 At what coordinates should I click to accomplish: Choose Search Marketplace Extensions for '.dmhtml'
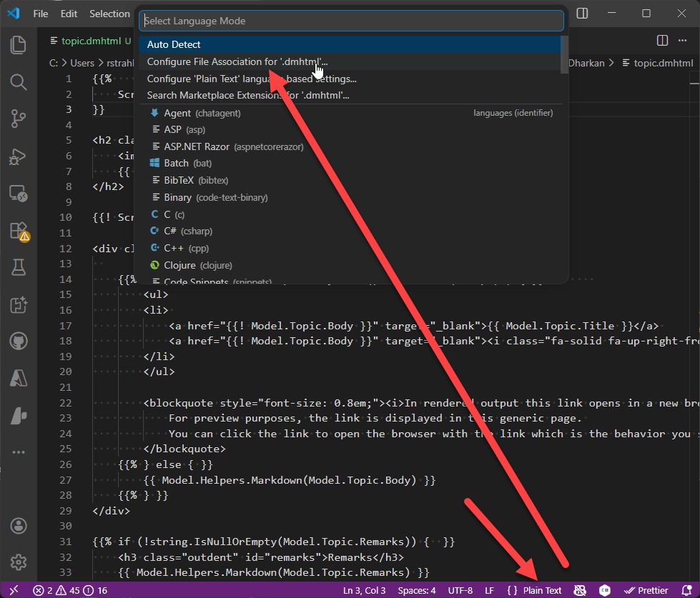tap(350, 96)
